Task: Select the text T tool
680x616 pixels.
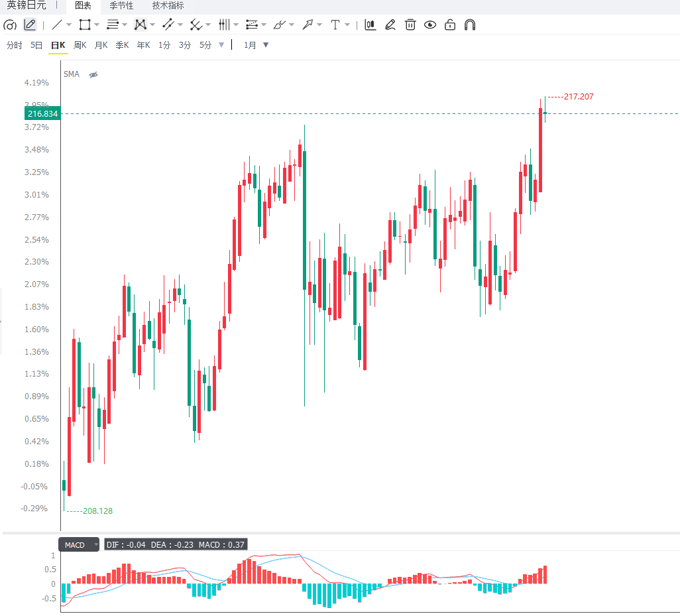Action: click(x=335, y=25)
